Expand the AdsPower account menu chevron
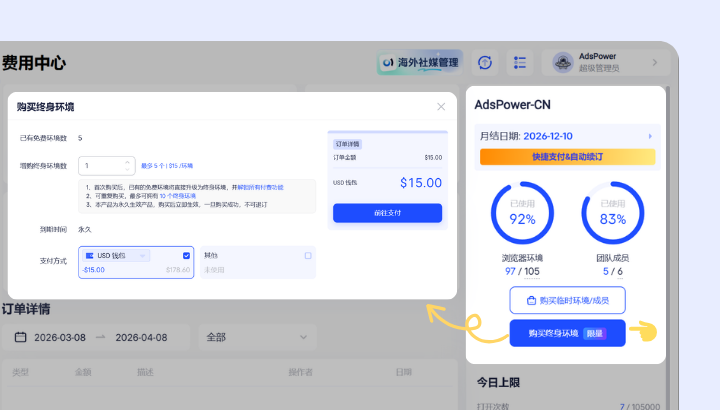 (x=655, y=62)
